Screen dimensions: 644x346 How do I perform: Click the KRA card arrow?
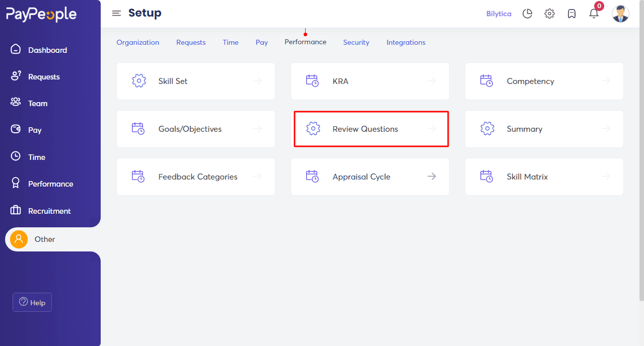[x=432, y=80]
